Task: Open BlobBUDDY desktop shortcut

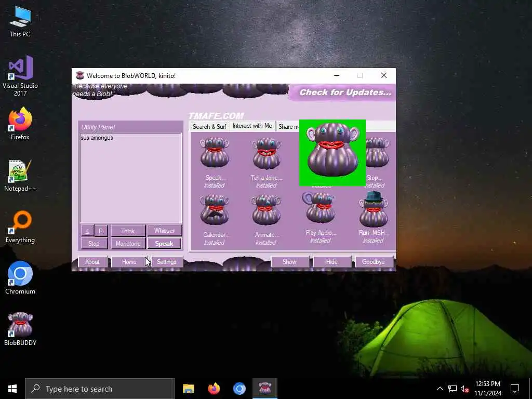Action: (x=20, y=329)
